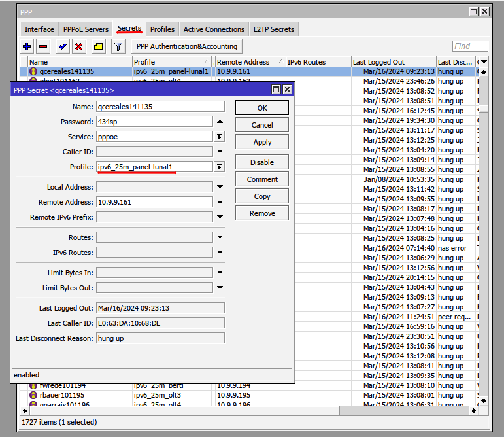Click the horizontal scrollbar right arrow

[x=473, y=411]
